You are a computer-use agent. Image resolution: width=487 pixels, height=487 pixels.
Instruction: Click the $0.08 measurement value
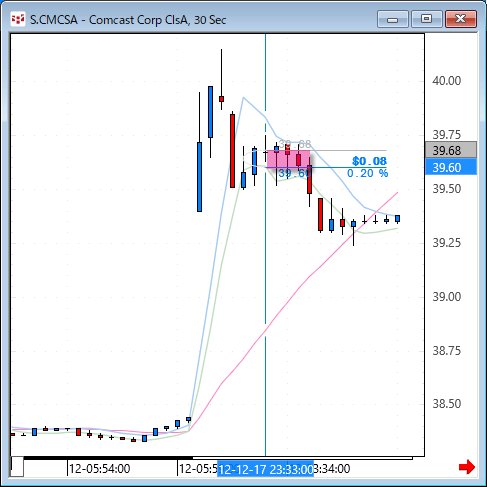[x=369, y=161]
